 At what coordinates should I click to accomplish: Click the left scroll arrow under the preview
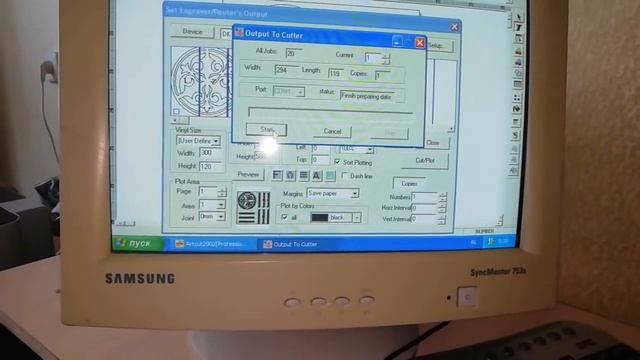(175, 120)
